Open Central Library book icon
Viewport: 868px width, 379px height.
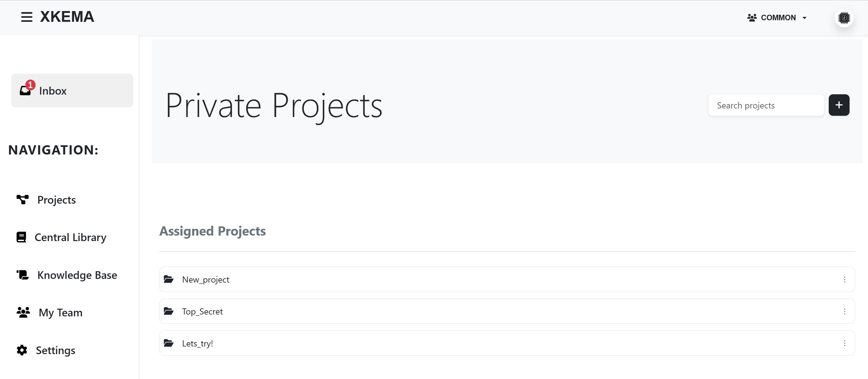[x=21, y=237]
